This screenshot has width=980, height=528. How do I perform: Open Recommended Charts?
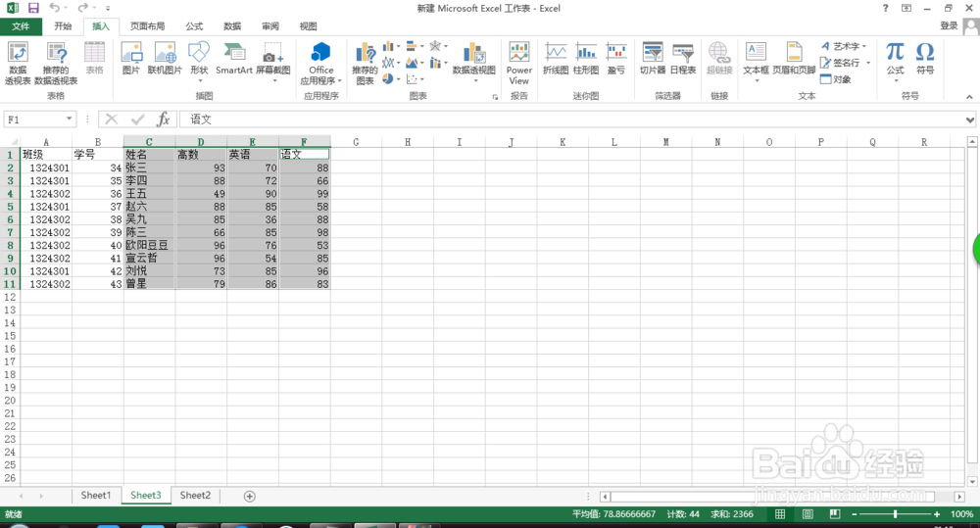pos(365,63)
